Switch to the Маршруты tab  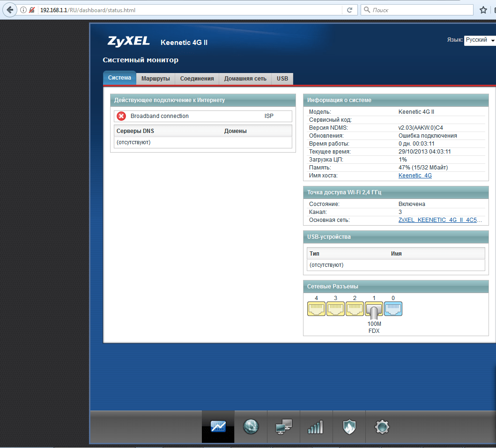click(155, 79)
